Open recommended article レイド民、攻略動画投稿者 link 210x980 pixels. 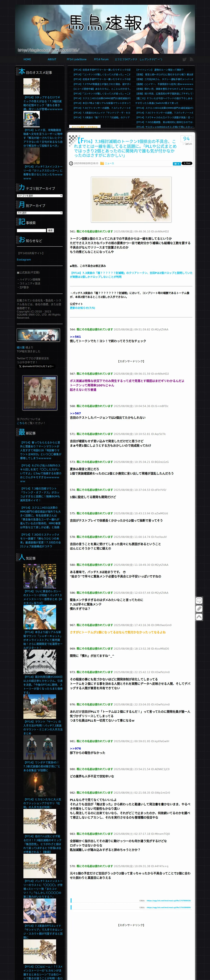click(43, 138)
